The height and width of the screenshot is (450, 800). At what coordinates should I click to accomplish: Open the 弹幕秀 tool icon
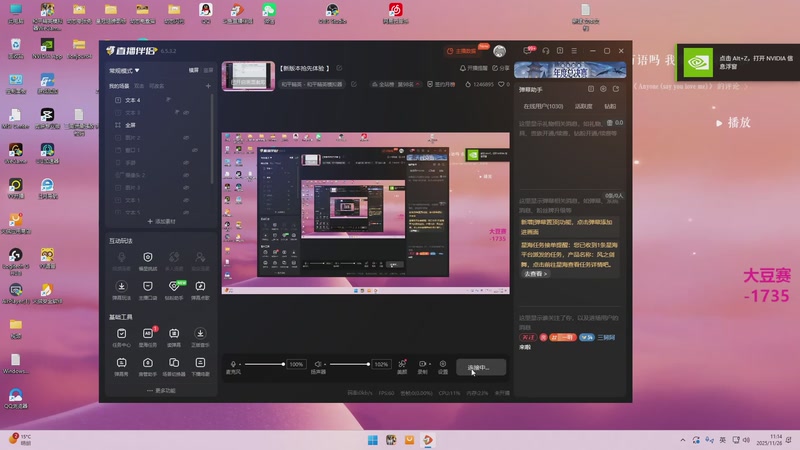121,363
